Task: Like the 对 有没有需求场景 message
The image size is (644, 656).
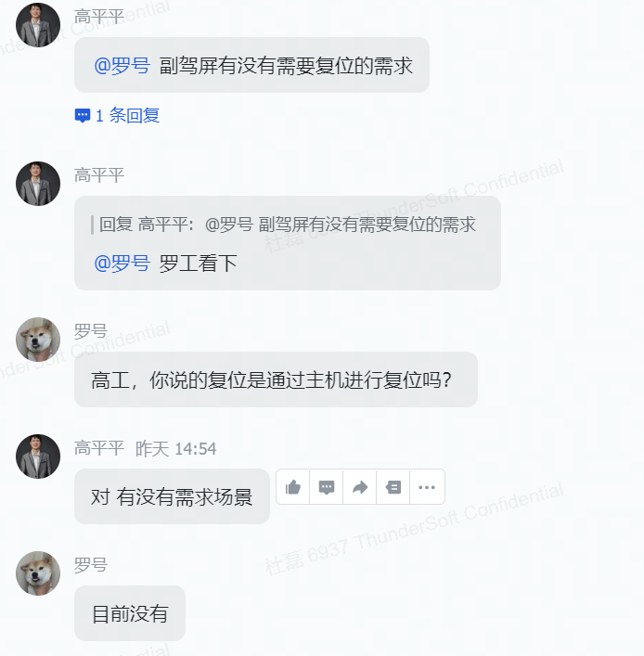Action: [x=293, y=487]
